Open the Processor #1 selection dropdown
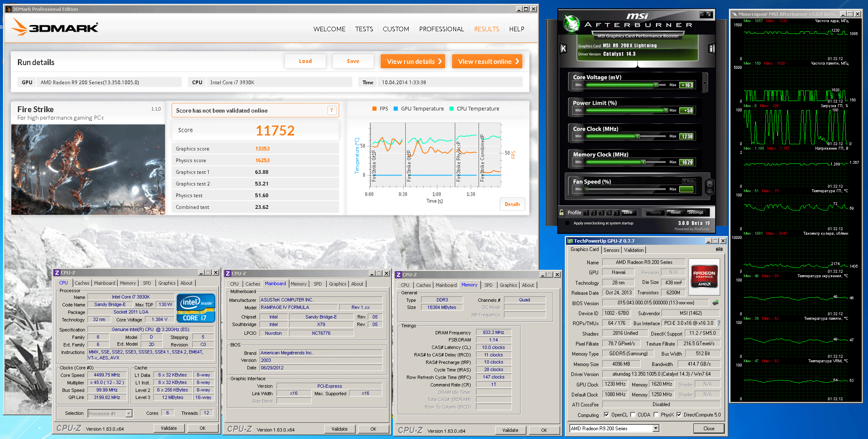 click(x=129, y=414)
